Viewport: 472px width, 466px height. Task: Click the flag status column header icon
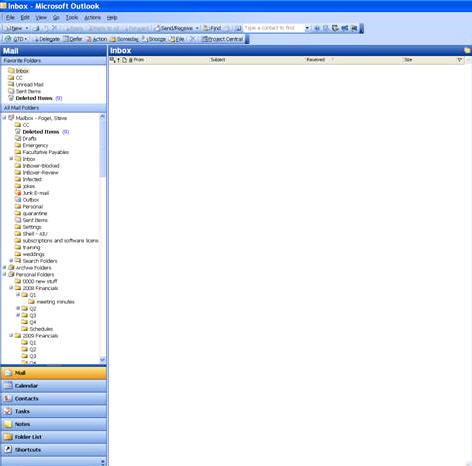(460, 60)
